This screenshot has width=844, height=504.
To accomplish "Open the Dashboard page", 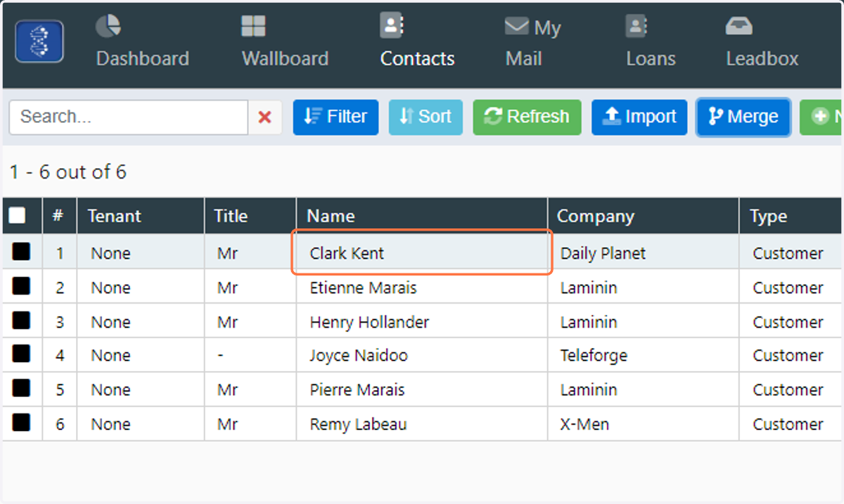I will [142, 44].
